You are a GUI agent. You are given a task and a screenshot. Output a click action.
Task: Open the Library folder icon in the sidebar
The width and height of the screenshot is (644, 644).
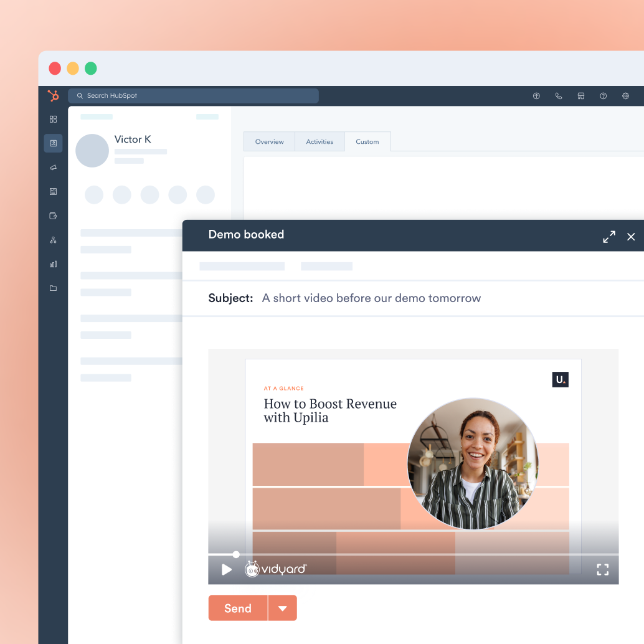[x=54, y=288]
